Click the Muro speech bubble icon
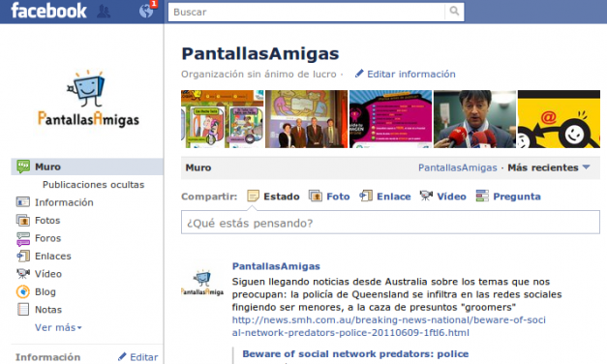Image resolution: width=607 pixels, height=364 pixels. click(23, 167)
